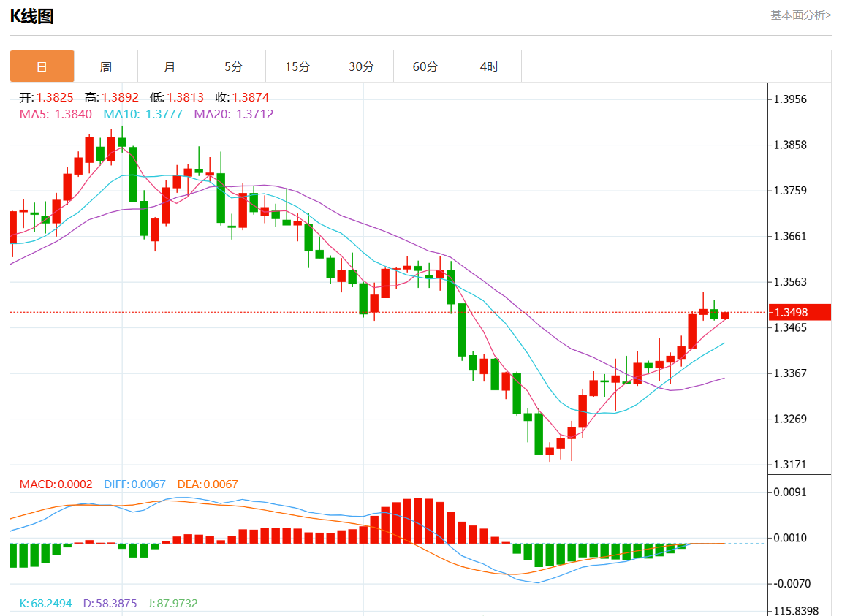Open the 5分 interval tab
This screenshot has width=842, height=616.
pyautogui.click(x=234, y=66)
